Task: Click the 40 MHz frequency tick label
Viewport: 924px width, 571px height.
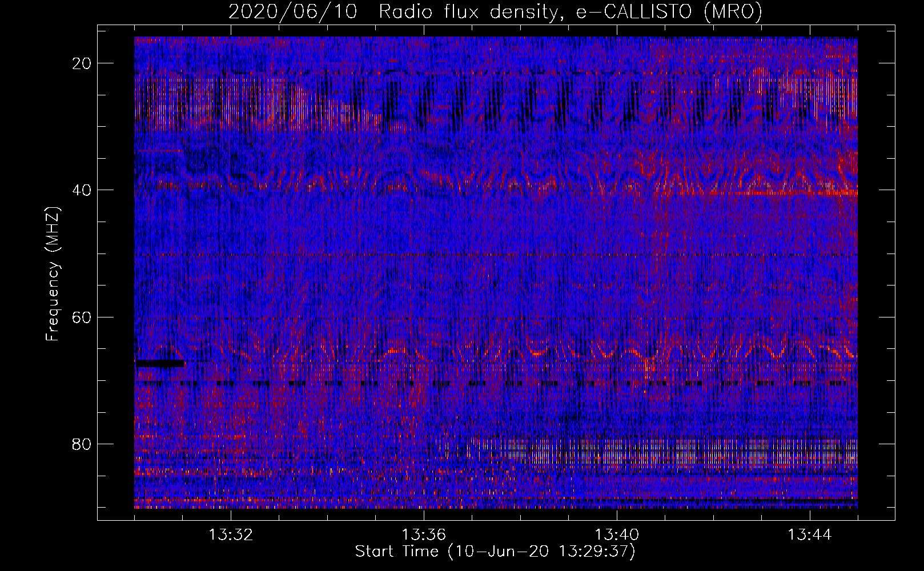Action: click(82, 190)
